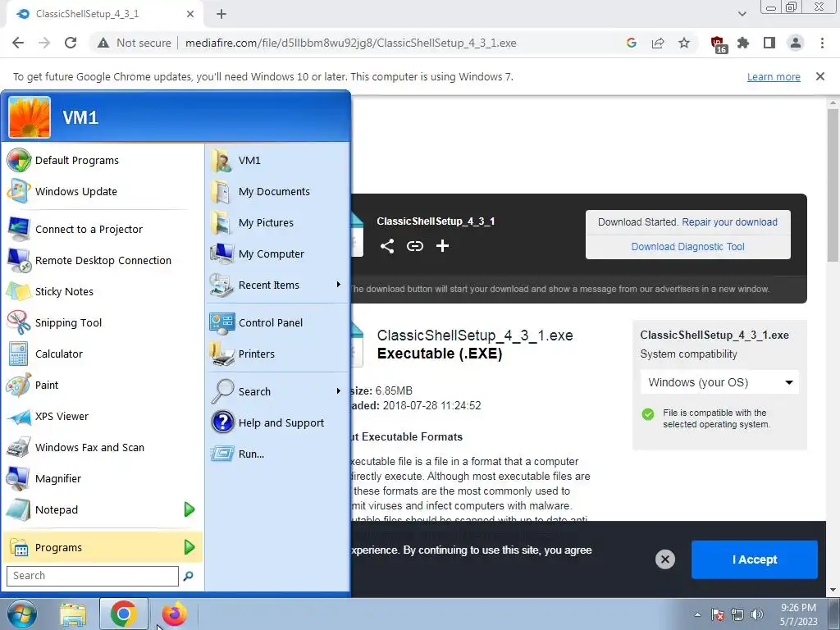Click the I Accept button
The image size is (840, 630).
click(755, 559)
